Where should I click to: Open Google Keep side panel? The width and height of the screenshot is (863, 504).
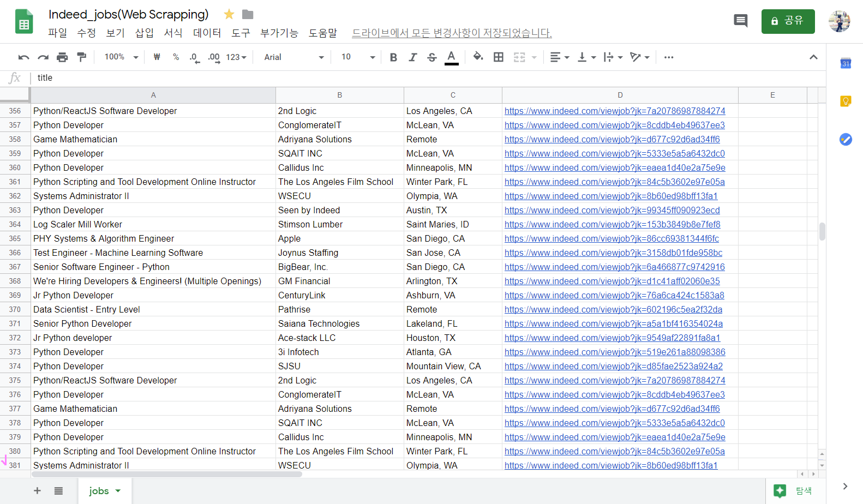[846, 101]
